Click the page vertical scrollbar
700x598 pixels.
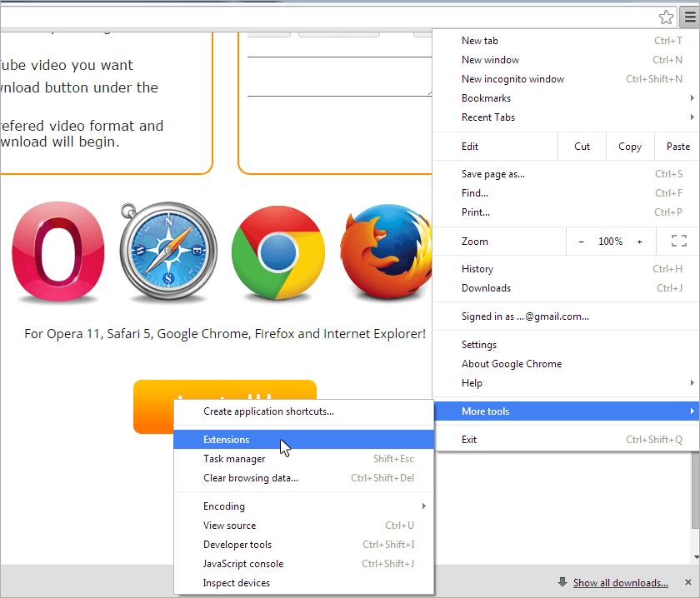coord(696,490)
